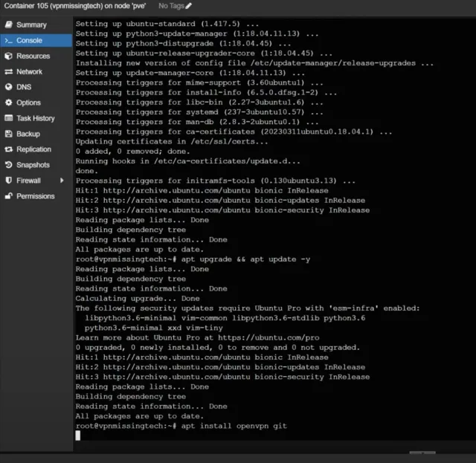
Task: Click the Backup floppy disk icon
Action: pyautogui.click(x=9, y=134)
